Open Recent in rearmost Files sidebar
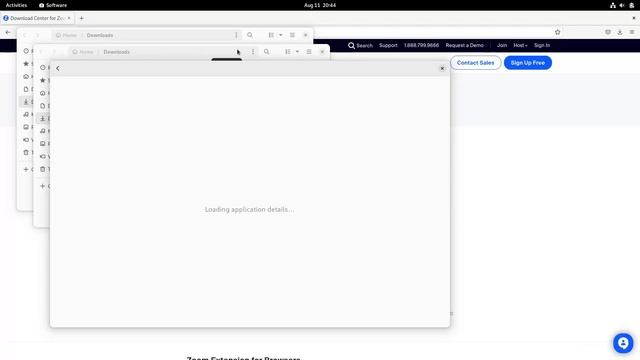The image size is (640, 360). (27, 51)
